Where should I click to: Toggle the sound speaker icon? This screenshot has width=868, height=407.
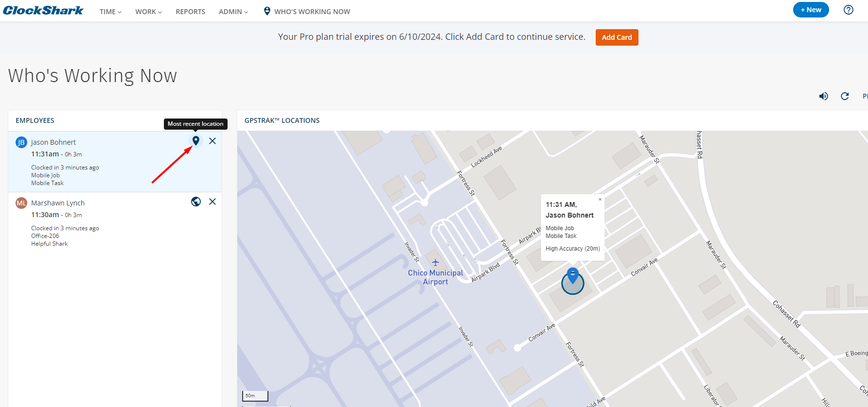(x=823, y=96)
